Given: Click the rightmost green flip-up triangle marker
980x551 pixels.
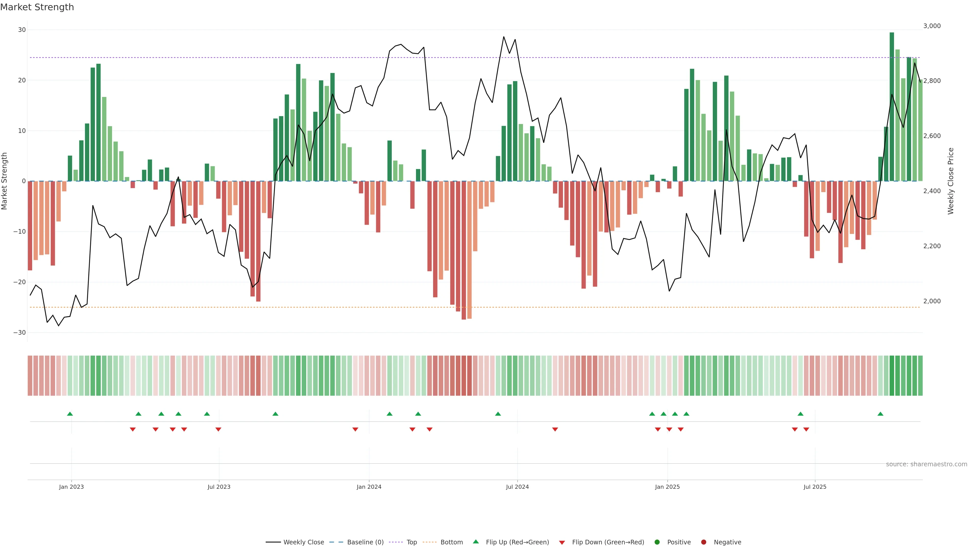Looking at the screenshot, I should pyautogui.click(x=880, y=414).
